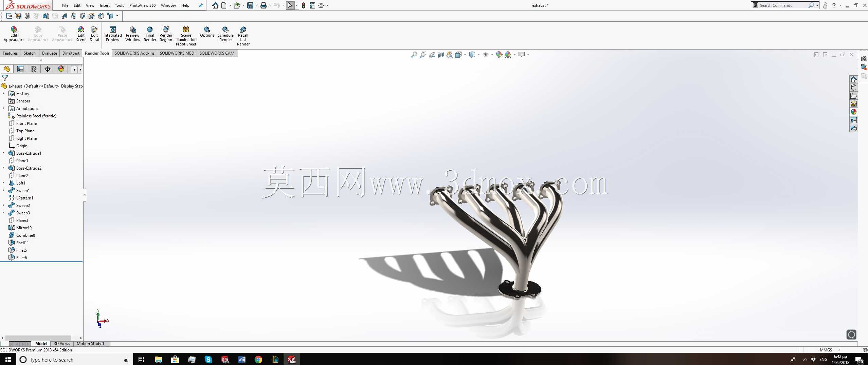Open unit system MMGS dropdown

click(839, 350)
